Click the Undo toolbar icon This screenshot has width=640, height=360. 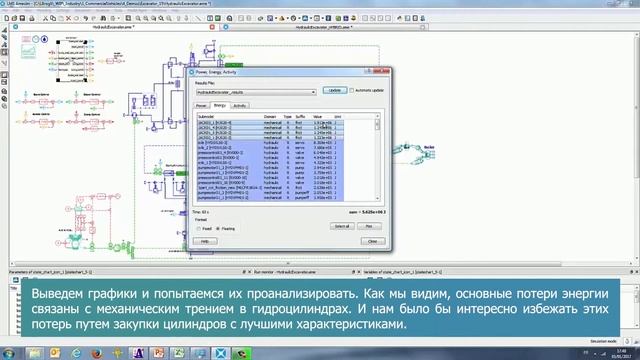85,18
